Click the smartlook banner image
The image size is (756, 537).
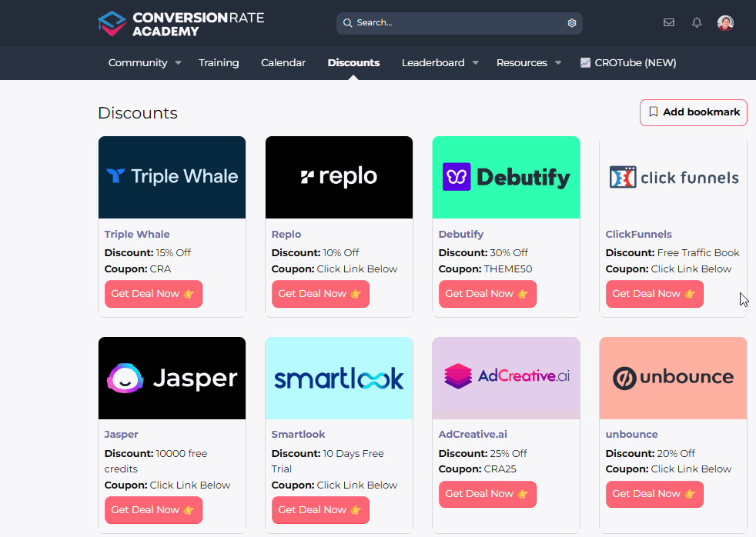click(339, 378)
